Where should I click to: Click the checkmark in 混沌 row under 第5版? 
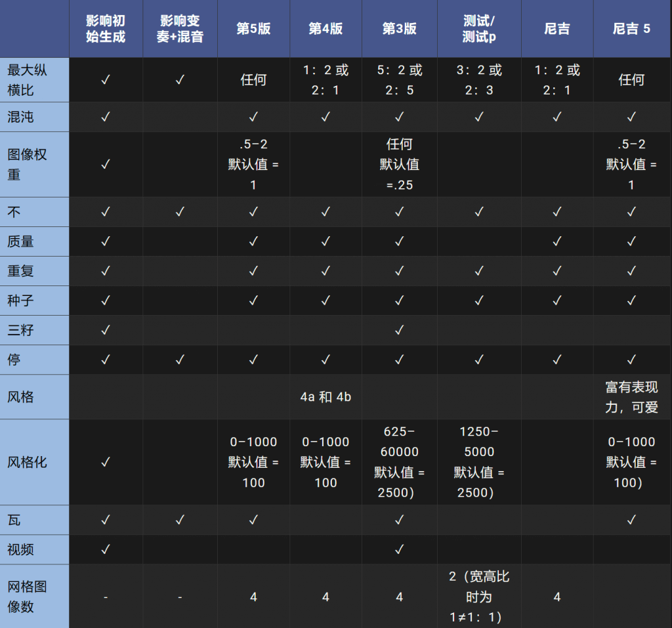tap(253, 117)
